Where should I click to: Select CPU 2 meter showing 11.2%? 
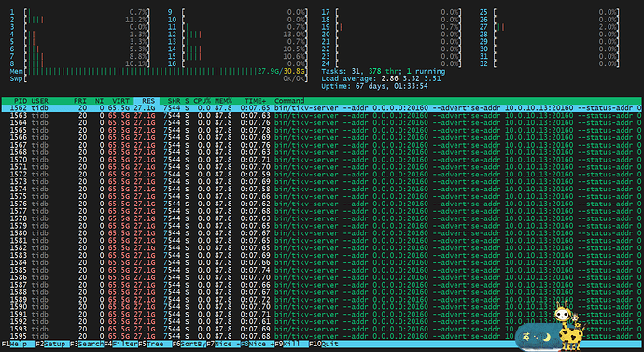[x=80, y=20]
